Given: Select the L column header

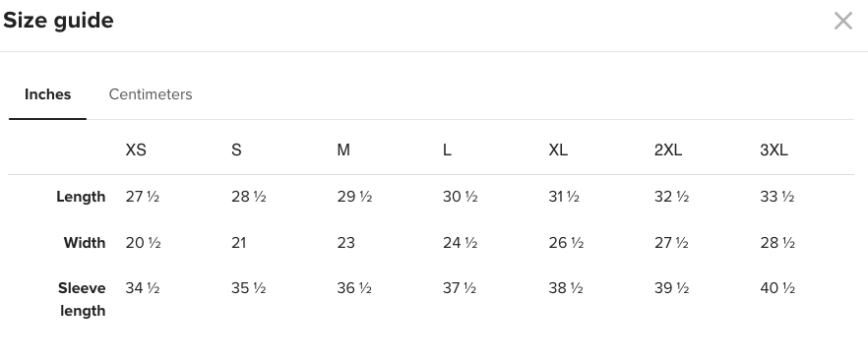Looking at the screenshot, I should tap(447, 150).
